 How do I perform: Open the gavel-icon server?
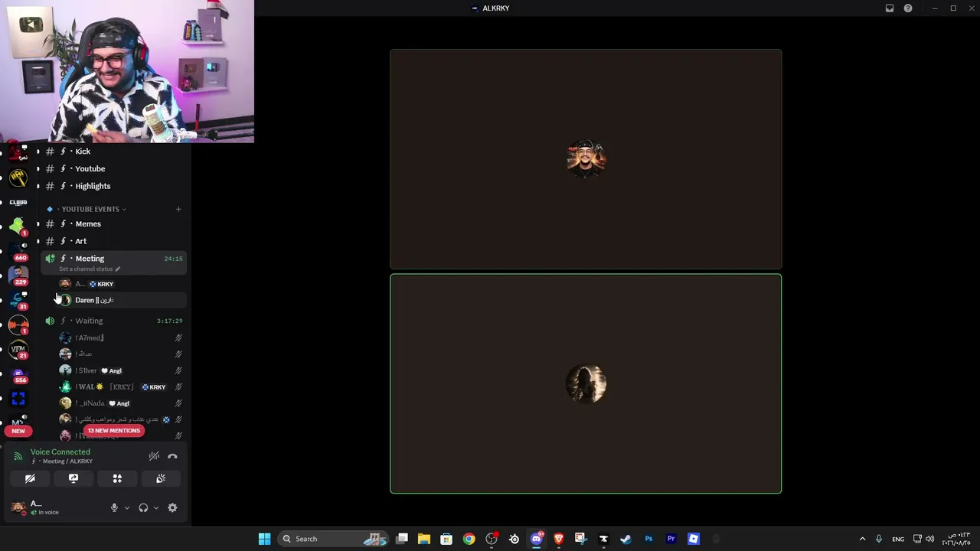[x=18, y=178]
